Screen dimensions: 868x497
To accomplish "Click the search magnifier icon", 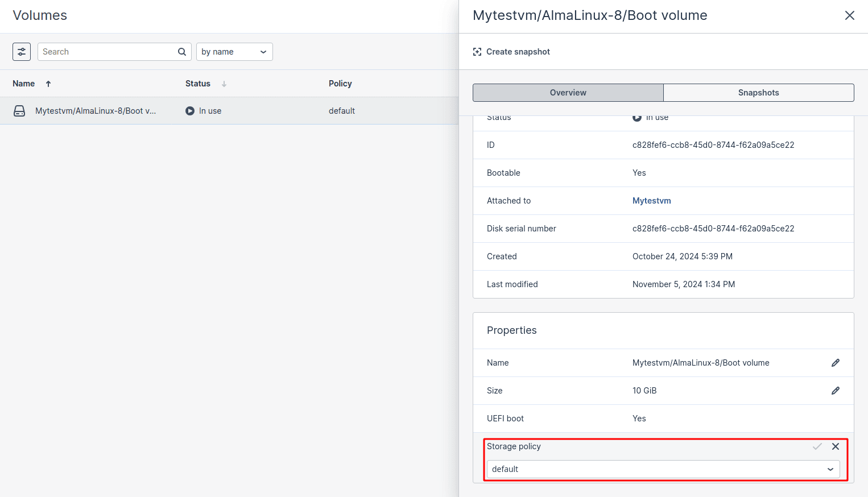I will pyautogui.click(x=182, y=52).
